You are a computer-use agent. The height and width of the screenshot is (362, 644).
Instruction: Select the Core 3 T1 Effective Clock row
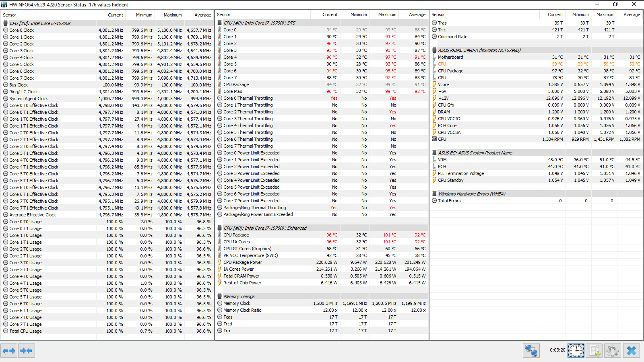pyautogui.click(x=107, y=153)
